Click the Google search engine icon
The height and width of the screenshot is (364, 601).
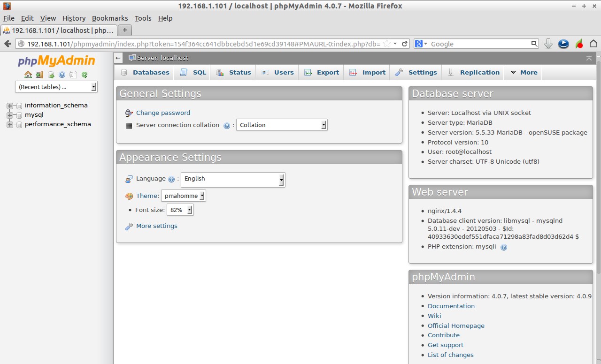(x=419, y=44)
